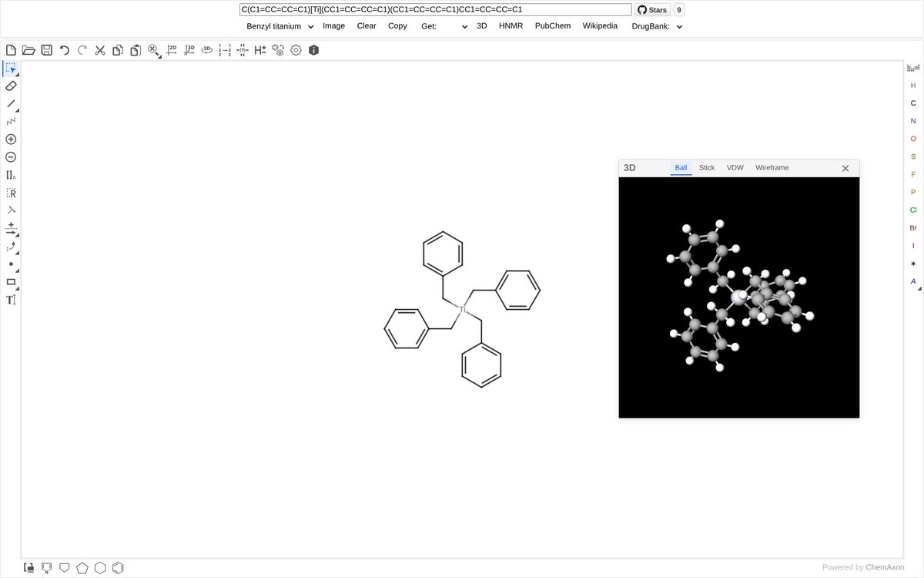Viewport: 924px width, 578px height.
Task: Select the Sulfur 'S' atom
Action: [913, 156]
